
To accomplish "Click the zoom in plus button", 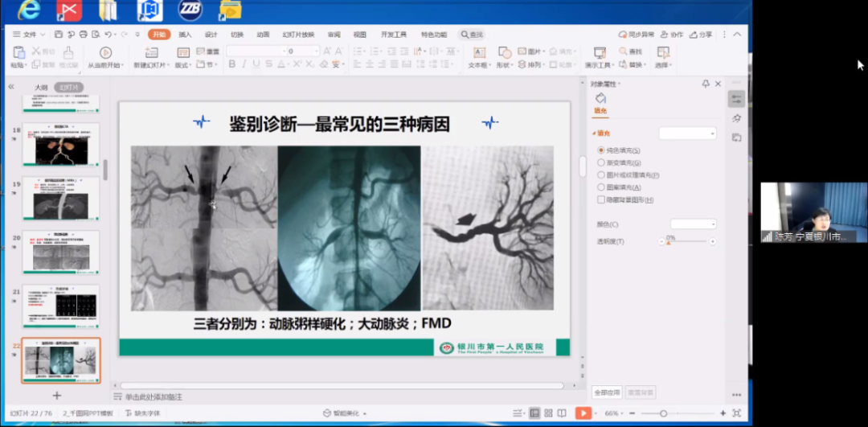I will point(723,413).
